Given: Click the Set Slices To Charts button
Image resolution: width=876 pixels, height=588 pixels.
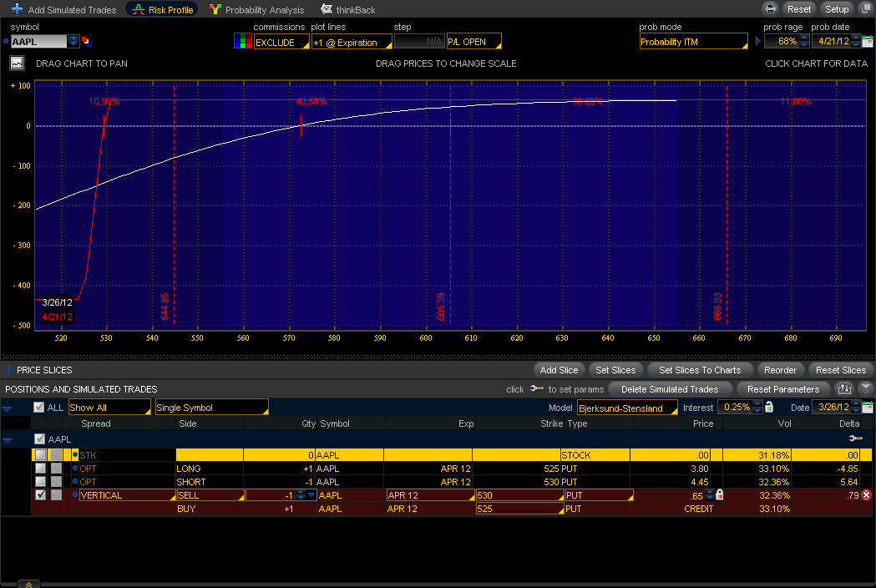Looking at the screenshot, I should point(700,369).
